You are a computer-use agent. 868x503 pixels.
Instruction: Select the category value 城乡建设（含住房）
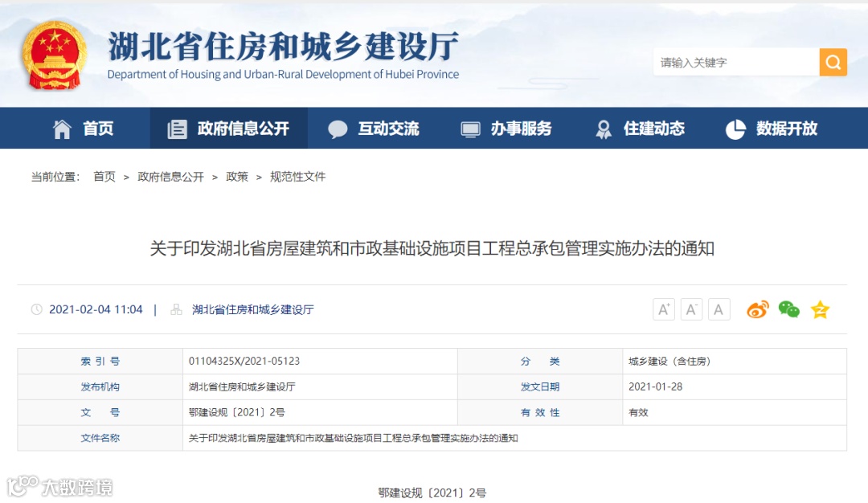(x=669, y=361)
